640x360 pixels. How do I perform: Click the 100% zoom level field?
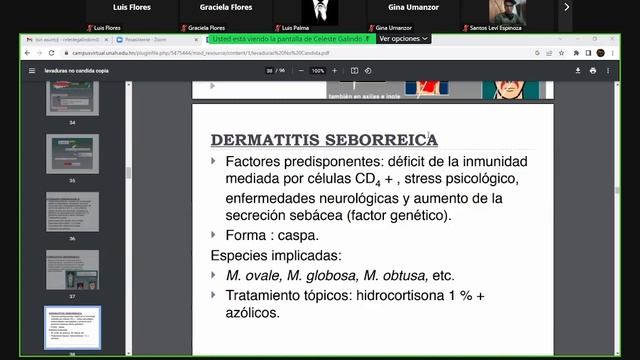318,71
